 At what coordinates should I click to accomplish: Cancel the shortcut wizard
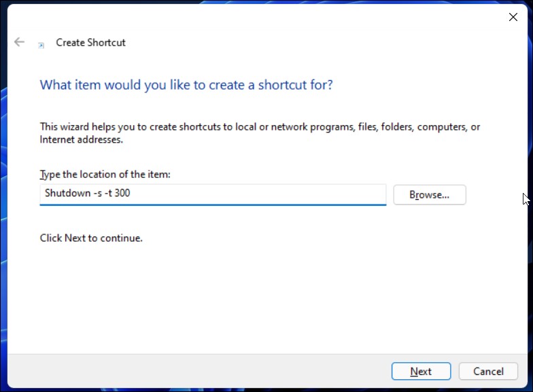point(488,371)
